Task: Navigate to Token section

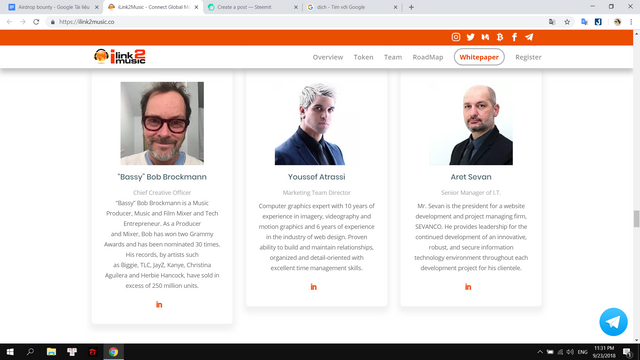Action: pyautogui.click(x=363, y=57)
